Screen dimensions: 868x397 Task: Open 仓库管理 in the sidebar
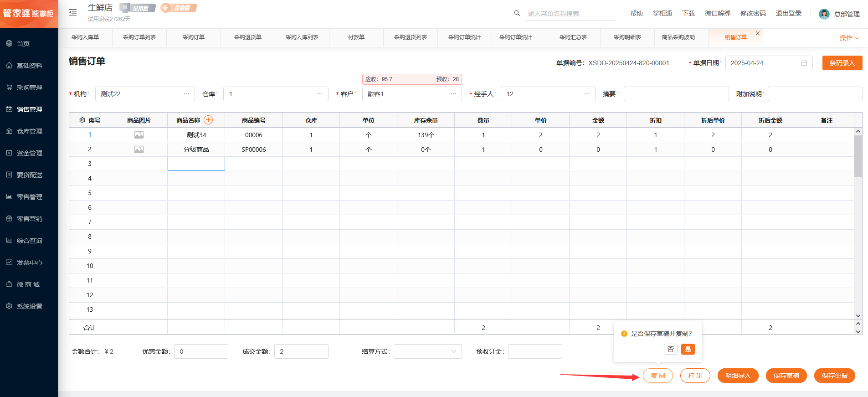click(x=29, y=131)
